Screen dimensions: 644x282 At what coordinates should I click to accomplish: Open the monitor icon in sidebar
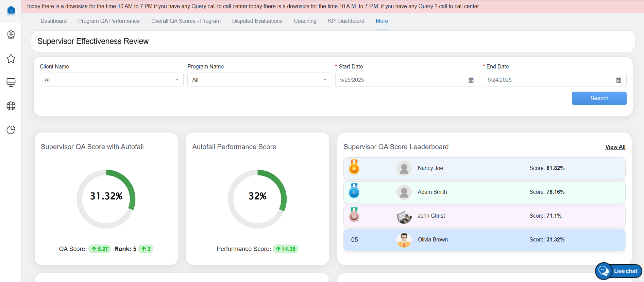(11, 82)
